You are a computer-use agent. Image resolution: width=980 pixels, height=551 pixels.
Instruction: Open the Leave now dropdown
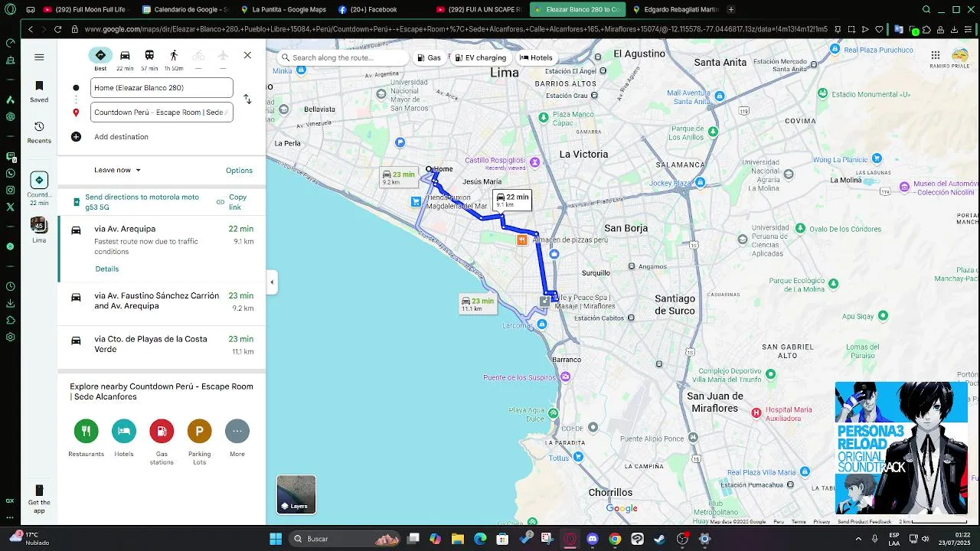point(117,170)
